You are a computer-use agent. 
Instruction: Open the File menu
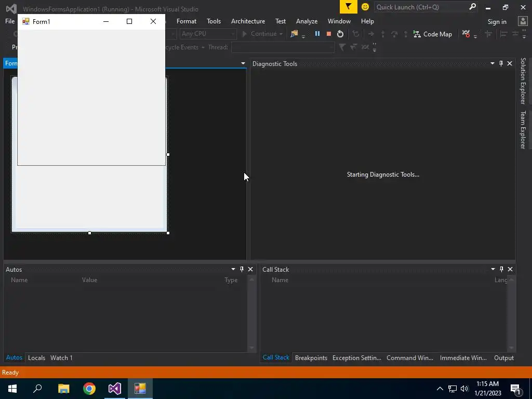[x=10, y=21]
